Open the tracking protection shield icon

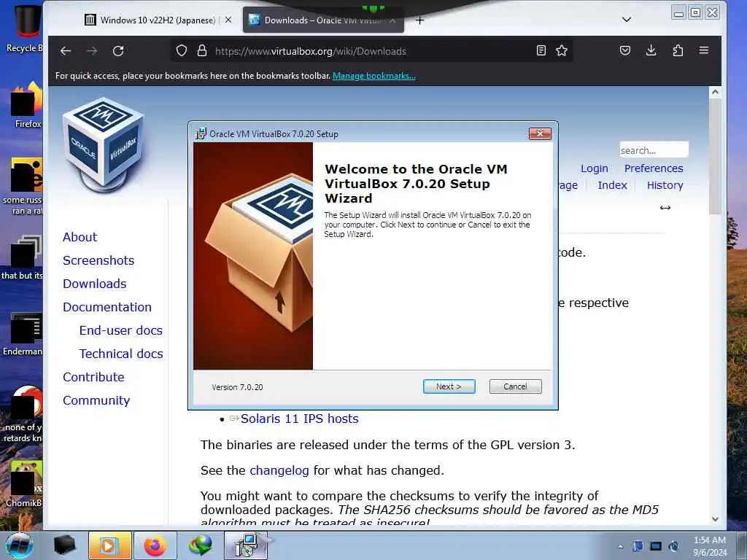click(x=182, y=51)
